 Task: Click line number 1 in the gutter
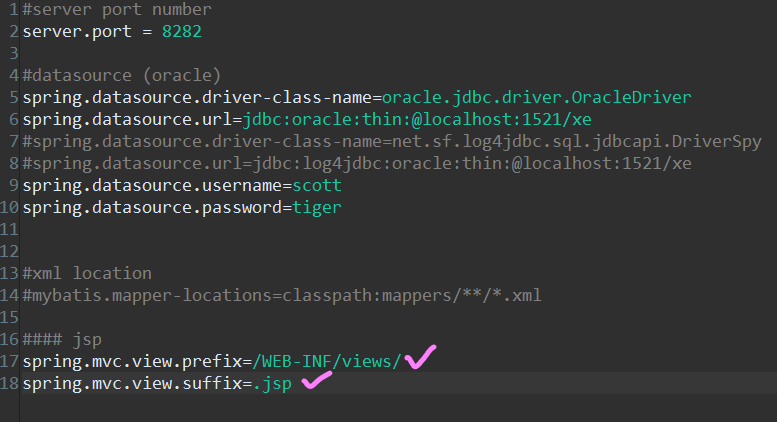pos(14,10)
